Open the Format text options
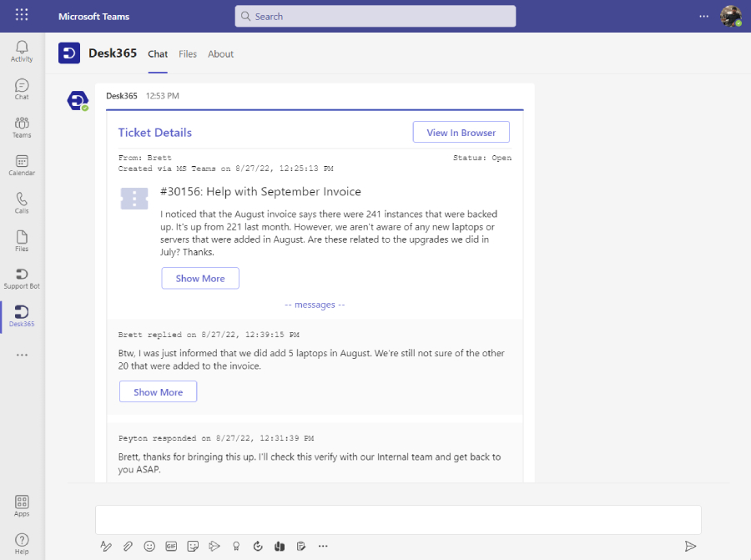Image resolution: width=751 pixels, height=560 pixels. 106,546
